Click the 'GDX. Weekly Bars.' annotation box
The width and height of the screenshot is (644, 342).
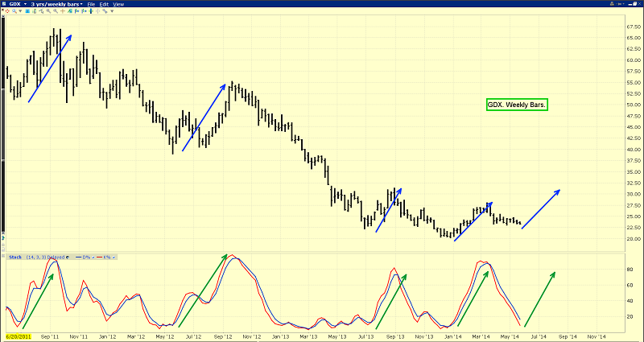pyautogui.click(x=517, y=105)
